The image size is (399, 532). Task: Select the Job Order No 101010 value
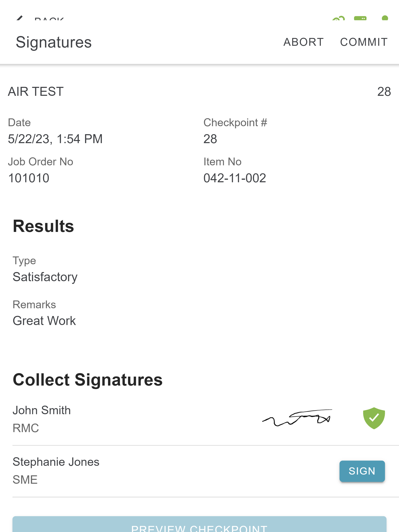[x=29, y=178]
